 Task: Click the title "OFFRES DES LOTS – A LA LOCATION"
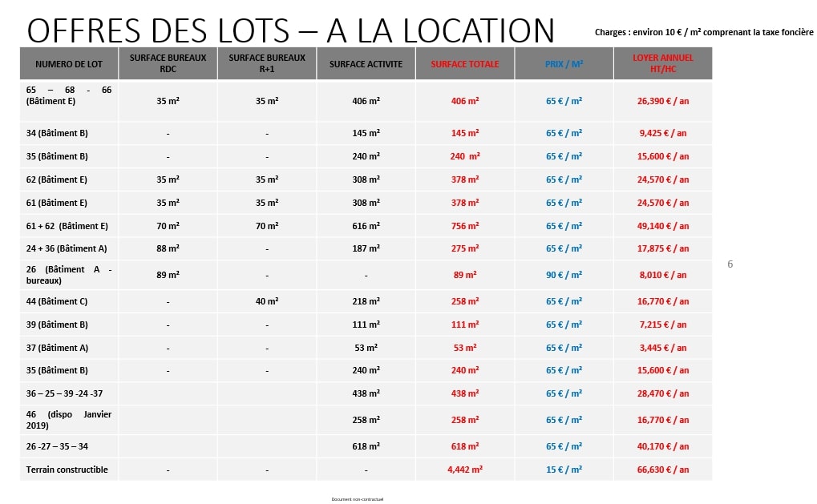click(x=291, y=30)
